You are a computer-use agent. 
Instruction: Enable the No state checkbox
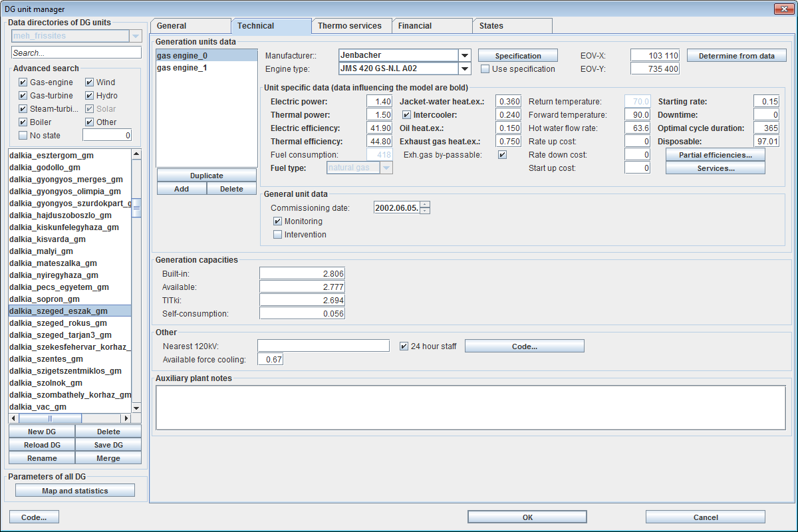[x=23, y=136]
